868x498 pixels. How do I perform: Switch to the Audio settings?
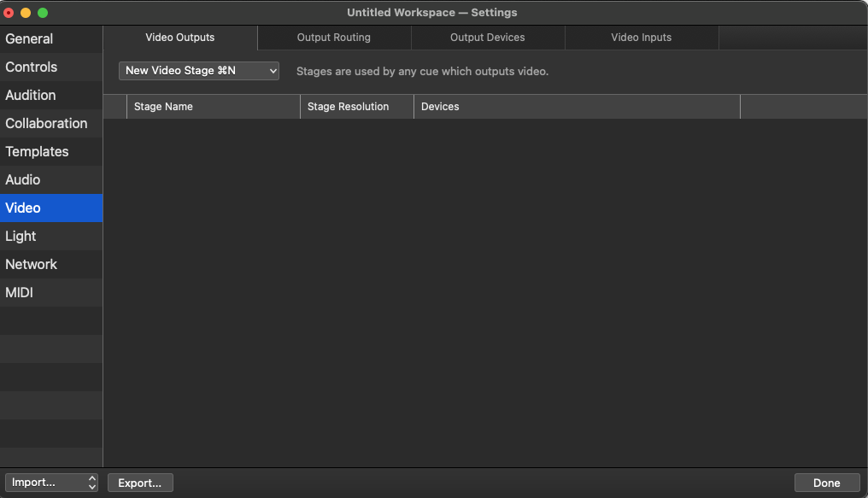pyautogui.click(x=24, y=179)
